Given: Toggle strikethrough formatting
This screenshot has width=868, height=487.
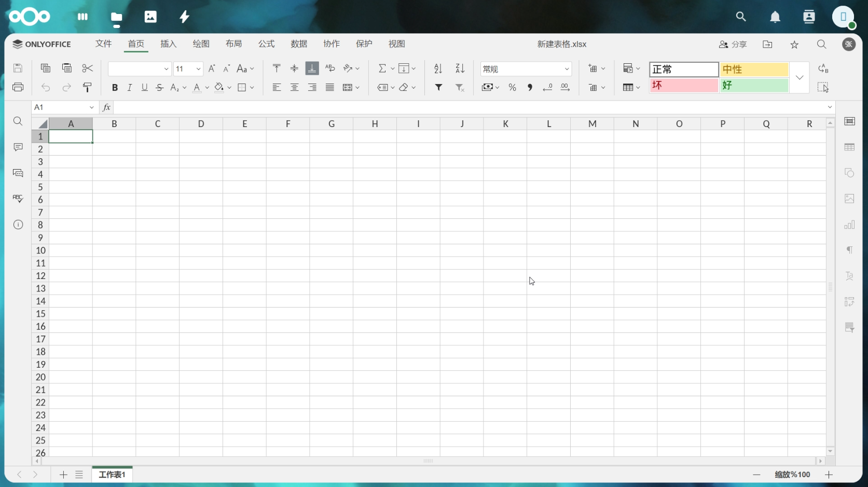Looking at the screenshot, I should 160,87.
